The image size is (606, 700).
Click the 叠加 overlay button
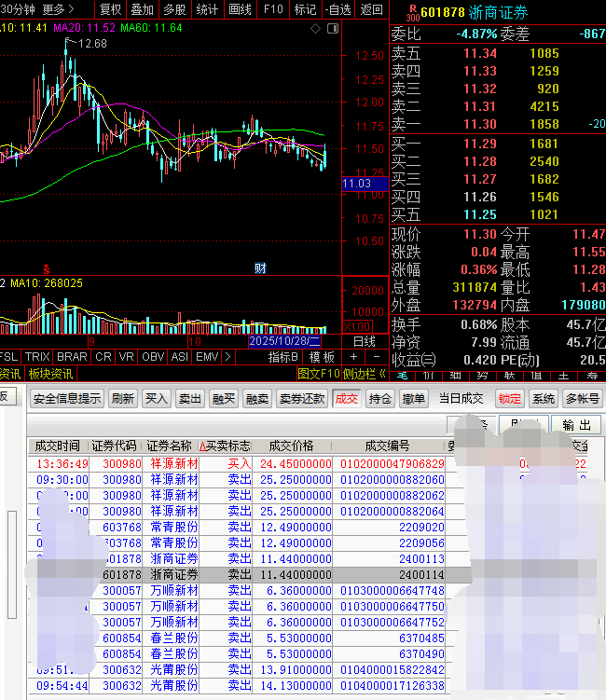click(x=143, y=9)
